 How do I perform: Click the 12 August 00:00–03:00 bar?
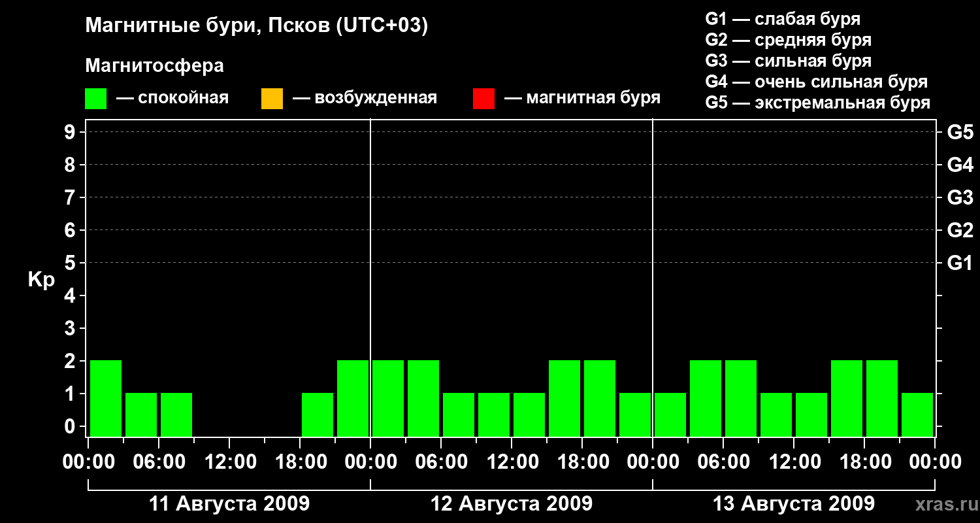tap(388, 398)
